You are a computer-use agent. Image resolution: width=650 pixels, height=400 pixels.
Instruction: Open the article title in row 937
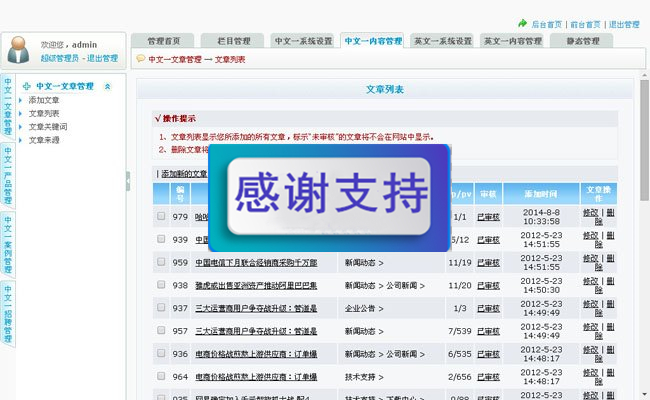click(x=256, y=308)
